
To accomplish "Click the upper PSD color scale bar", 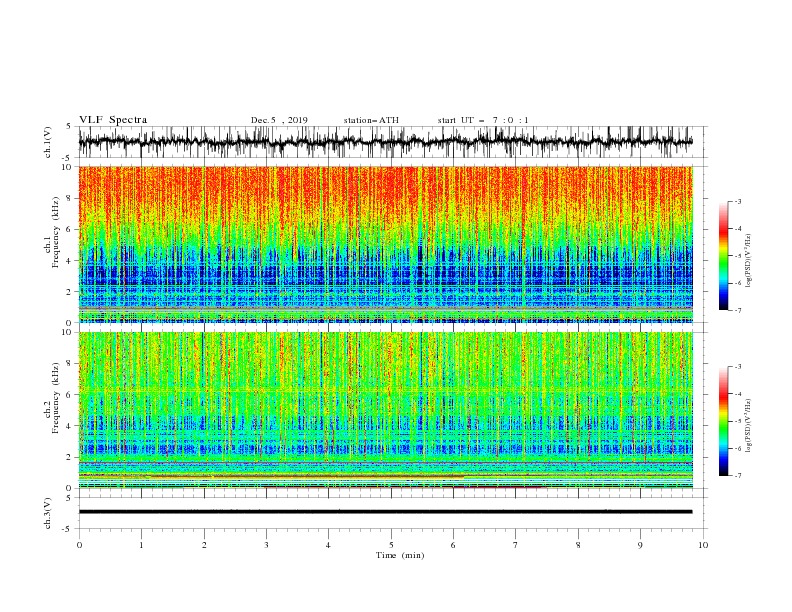I will (723, 256).
